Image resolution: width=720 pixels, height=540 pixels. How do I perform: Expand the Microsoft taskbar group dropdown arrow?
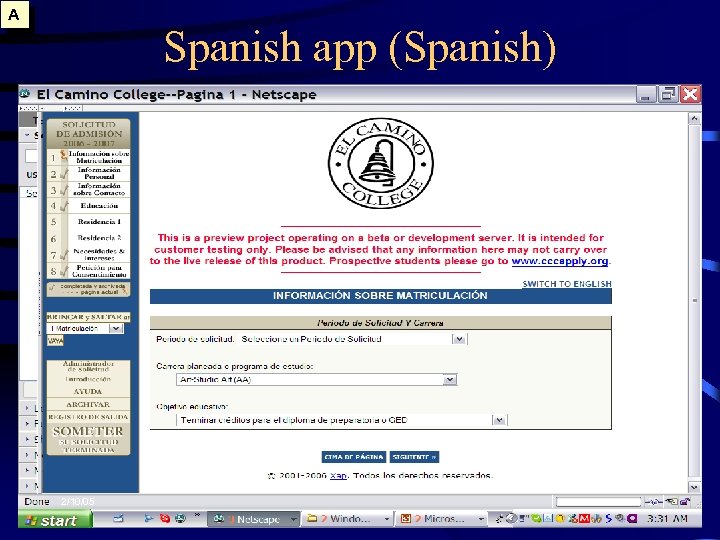481,519
